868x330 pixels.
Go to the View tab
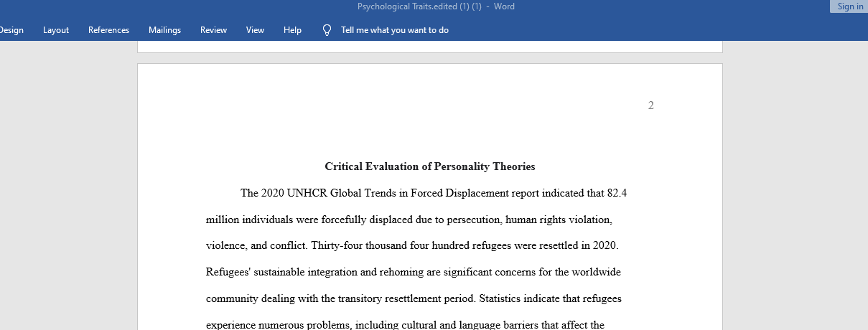(255, 30)
